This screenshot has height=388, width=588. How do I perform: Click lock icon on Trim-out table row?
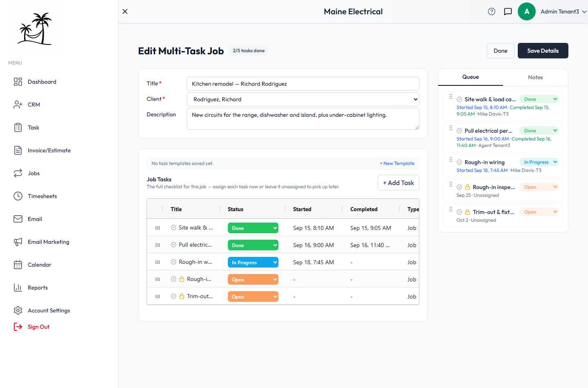coord(182,296)
